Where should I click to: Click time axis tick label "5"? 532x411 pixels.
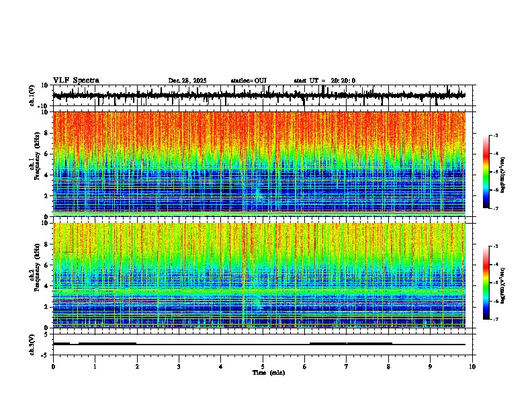(x=263, y=367)
